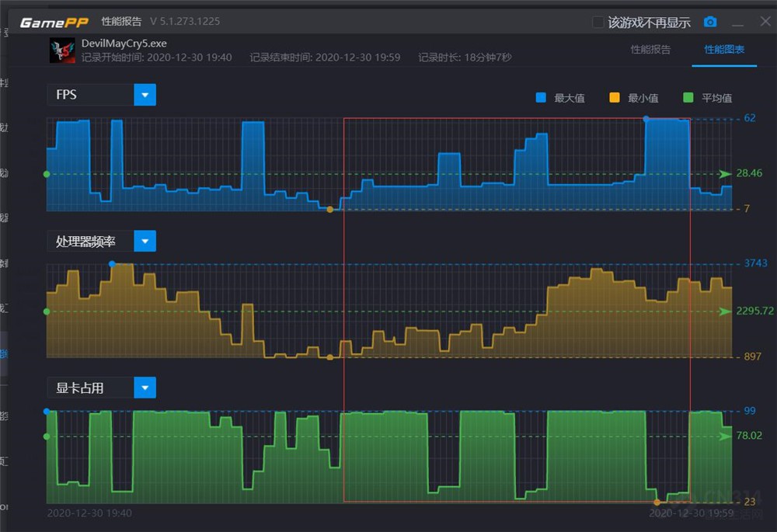Click the blue 最大值 legend swatch

(x=541, y=98)
